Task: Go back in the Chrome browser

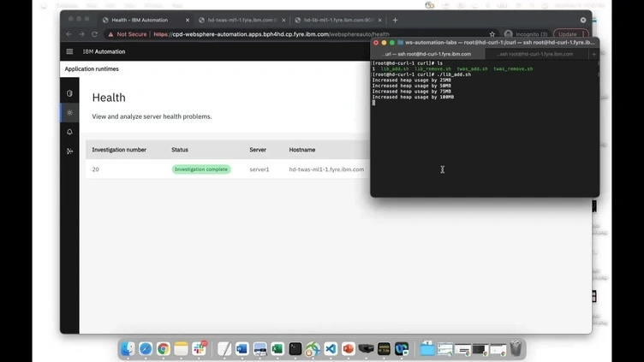Action: (x=69, y=34)
